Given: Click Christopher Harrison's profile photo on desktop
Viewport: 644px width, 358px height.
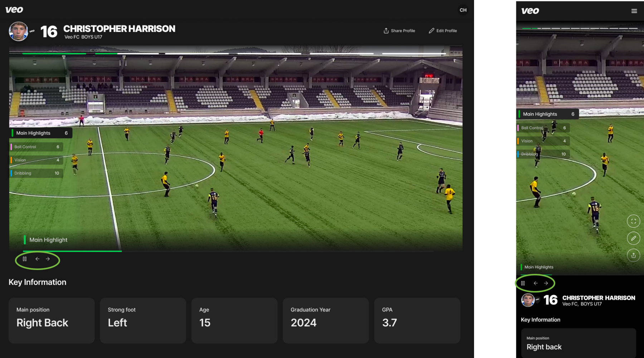Looking at the screenshot, I should pos(19,32).
